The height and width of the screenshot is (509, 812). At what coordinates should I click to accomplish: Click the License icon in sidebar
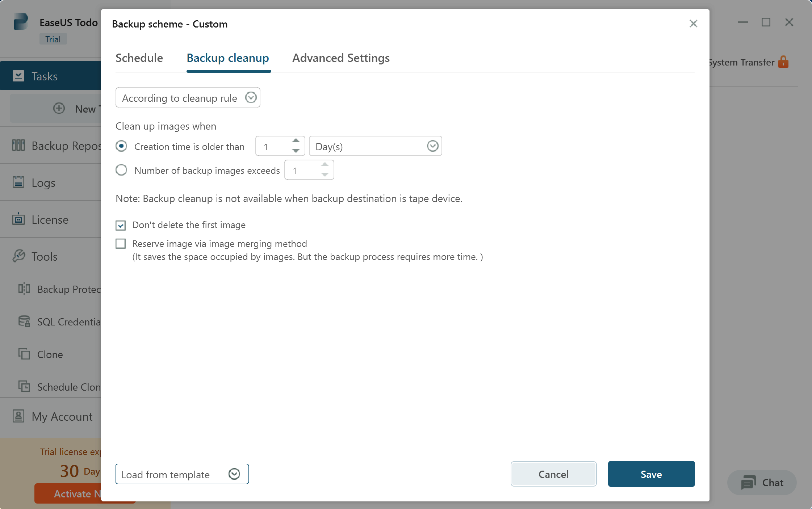coord(18,219)
